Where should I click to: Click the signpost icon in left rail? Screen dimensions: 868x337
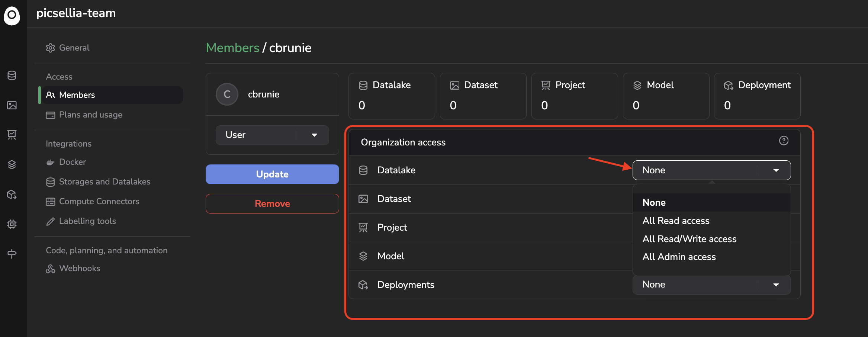click(12, 254)
